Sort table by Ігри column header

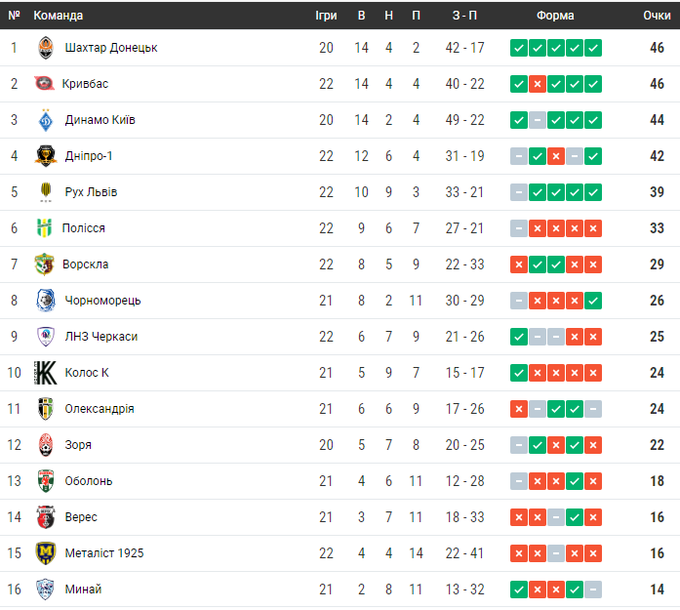[326, 15]
